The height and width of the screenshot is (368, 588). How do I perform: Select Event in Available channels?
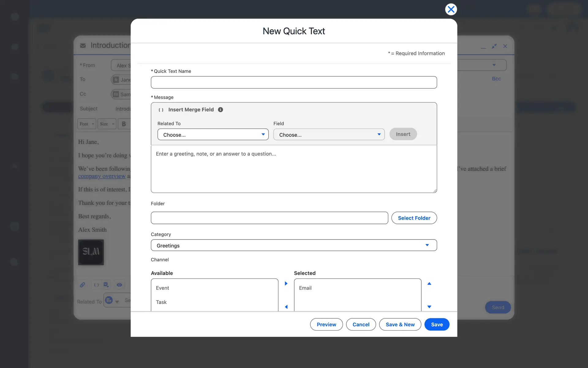click(x=163, y=288)
